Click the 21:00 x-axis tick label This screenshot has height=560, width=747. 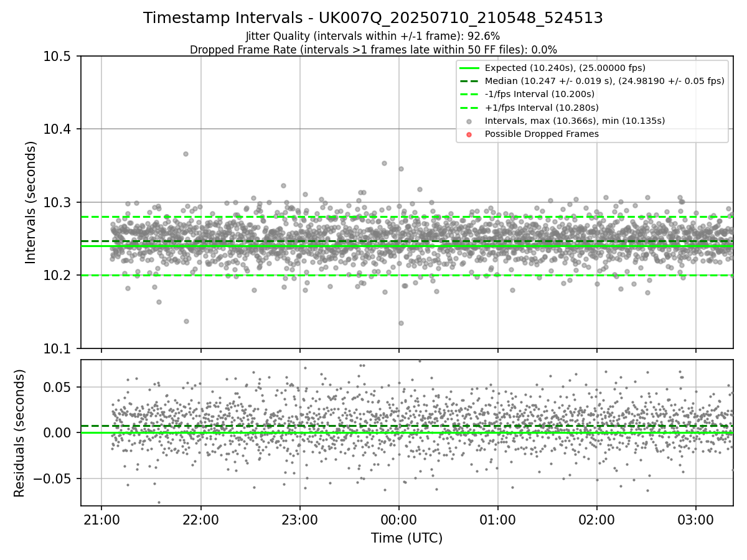coord(101,520)
